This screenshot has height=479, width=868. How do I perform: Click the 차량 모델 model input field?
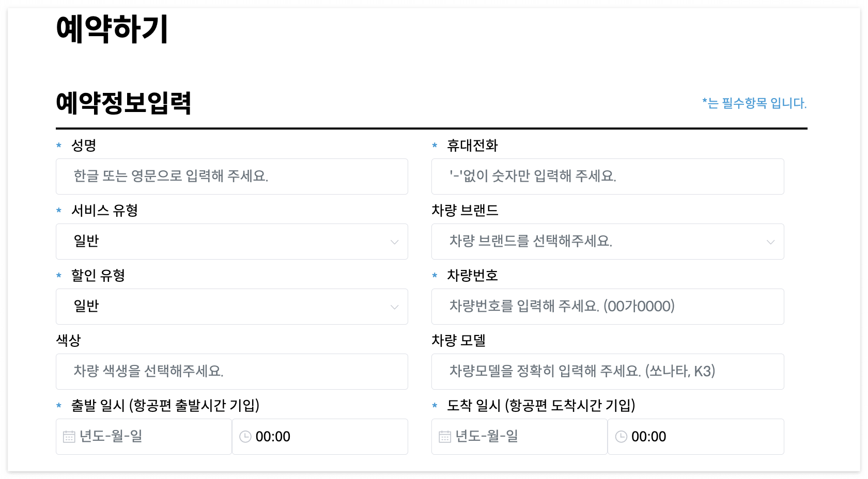click(608, 372)
